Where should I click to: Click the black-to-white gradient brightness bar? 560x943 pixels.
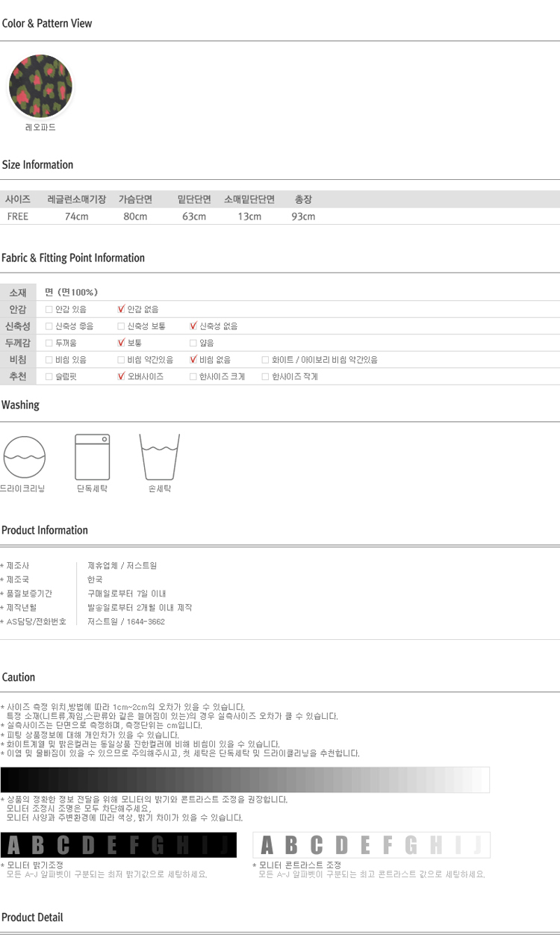(245, 779)
